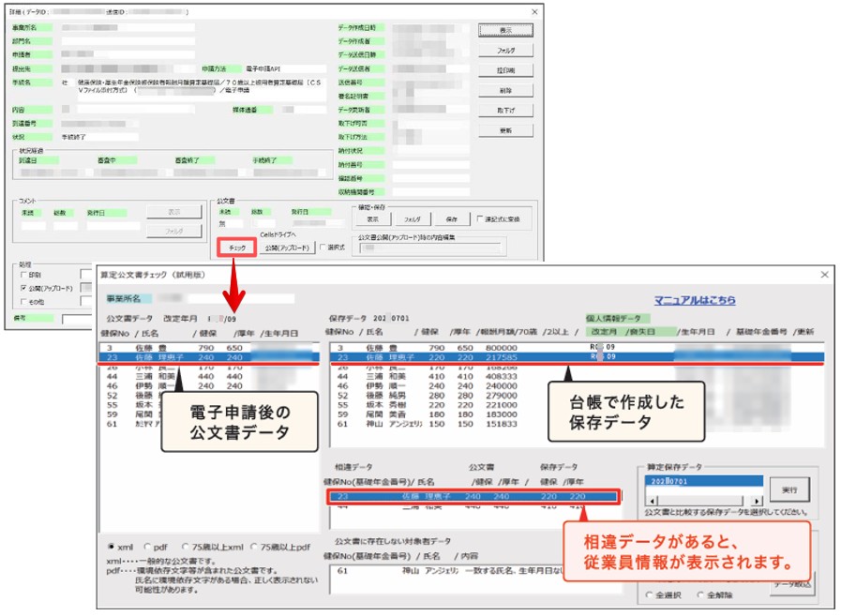Select row 52 後藤 純男 279000 in 保存データ list
This screenshot has height=616, width=841.
pos(577,396)
